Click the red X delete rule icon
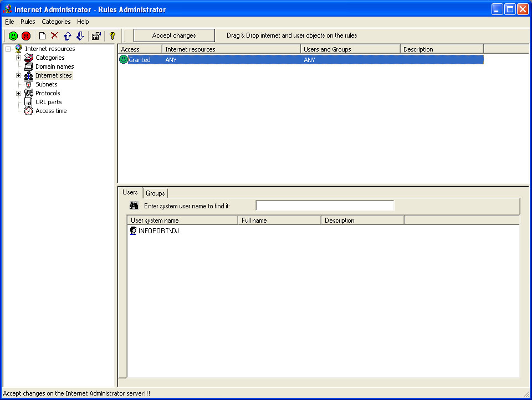Viewport: 532px width, 400px height. [54, 36]
